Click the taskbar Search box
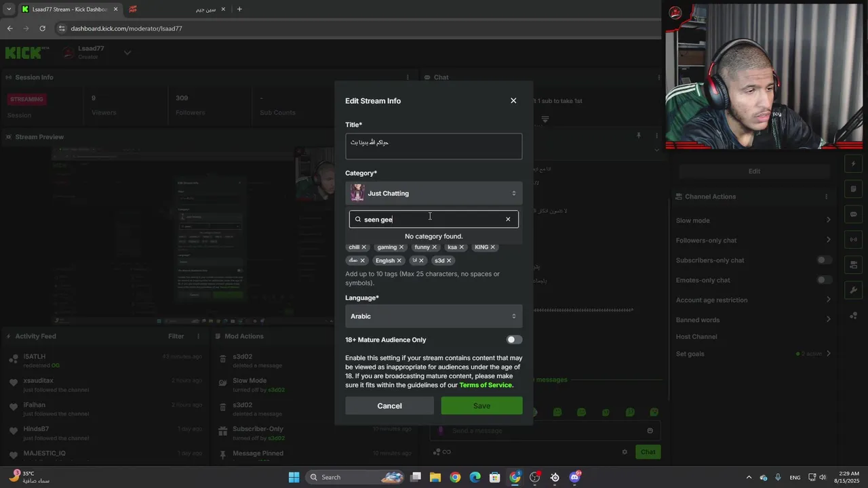The image size is (868, 488). pyautogui.click(x=355, y=477)
